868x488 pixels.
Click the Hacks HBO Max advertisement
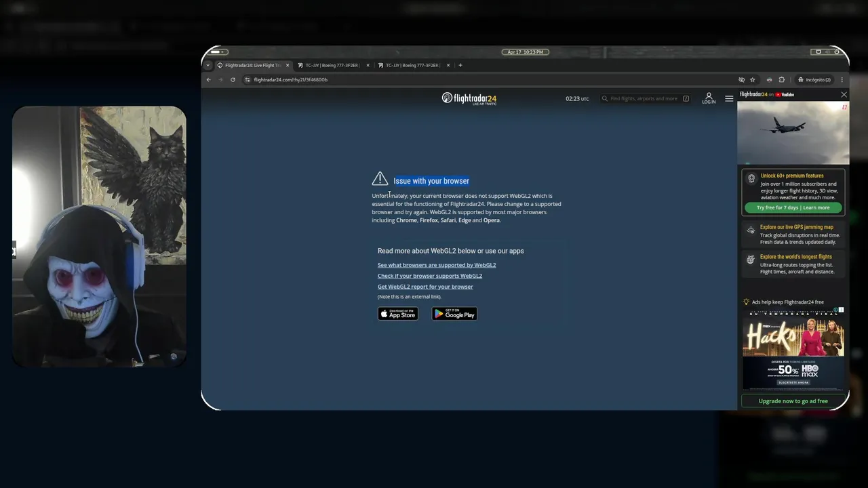coord(793,348)
